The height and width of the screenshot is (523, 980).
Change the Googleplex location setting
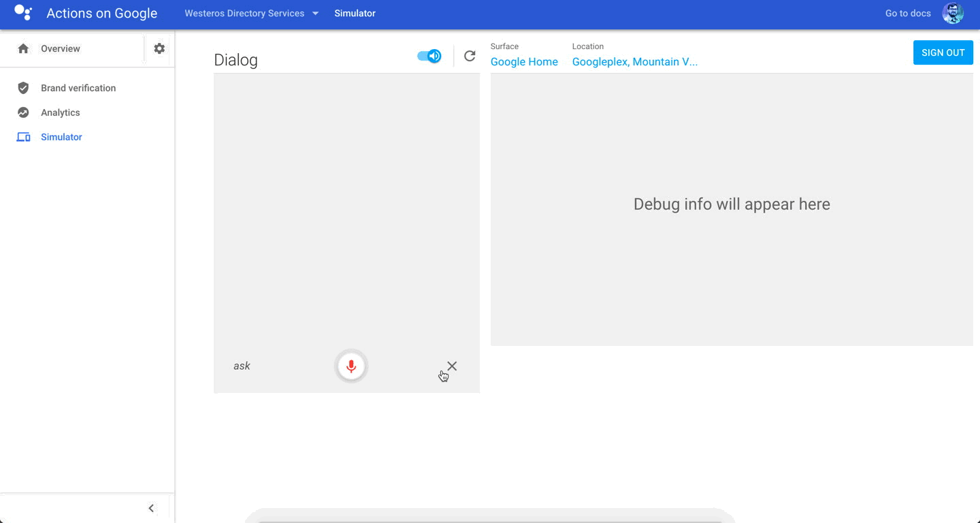[x=635, y=61]
